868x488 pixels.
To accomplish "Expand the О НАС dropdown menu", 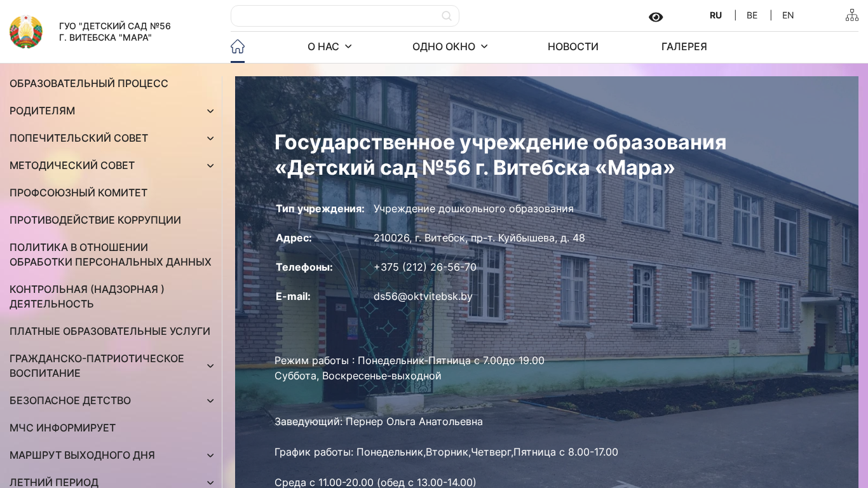I will 329,46.
